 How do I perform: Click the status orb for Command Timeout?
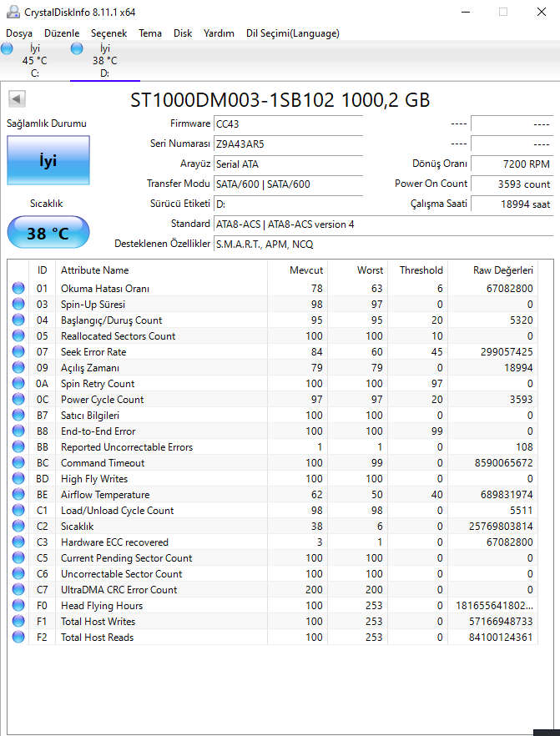tap(18, 463)
